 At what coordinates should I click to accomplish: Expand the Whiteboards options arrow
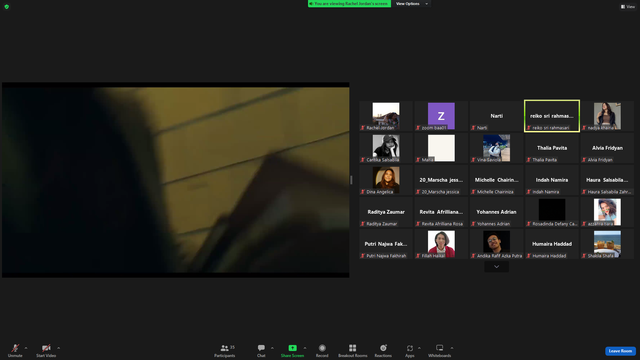click(452, 348)
